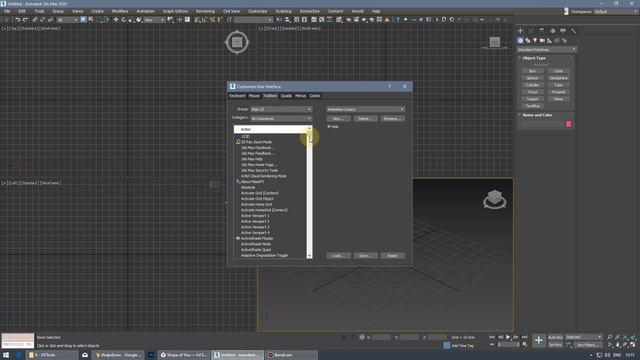
Task: Click the Zoom Extents viewport navigation icon
Action: [x=625, y=337]
